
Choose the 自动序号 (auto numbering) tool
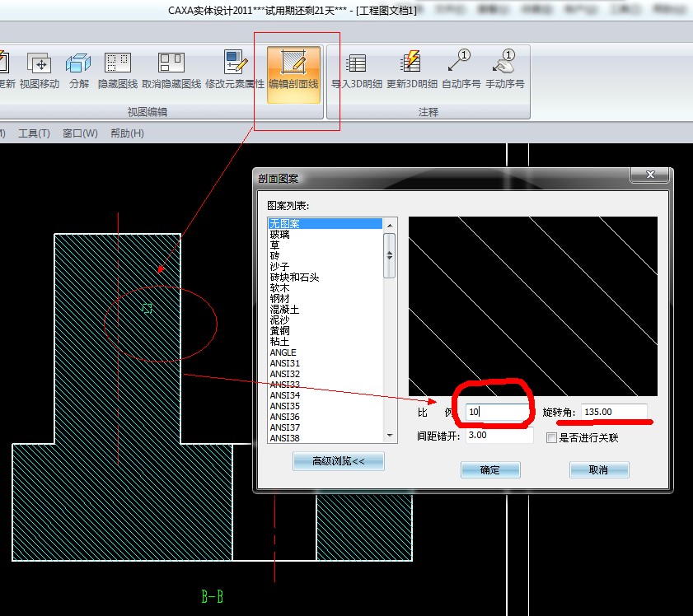(x=461, y=63)
